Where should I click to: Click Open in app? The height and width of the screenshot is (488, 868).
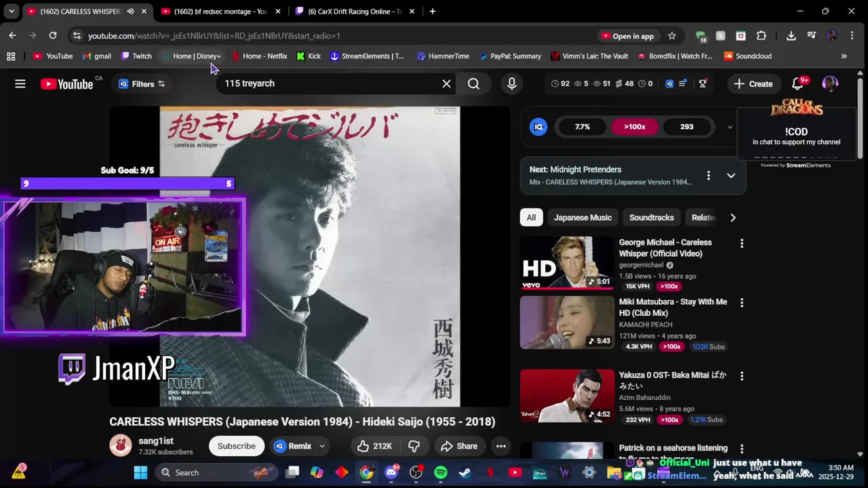627,36
